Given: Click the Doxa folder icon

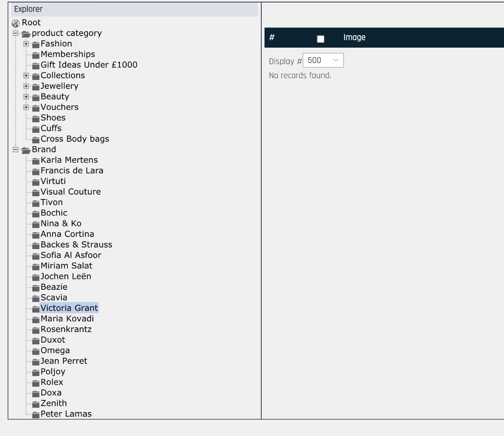Looking at the screenshot, I should (x=36, y=393).
